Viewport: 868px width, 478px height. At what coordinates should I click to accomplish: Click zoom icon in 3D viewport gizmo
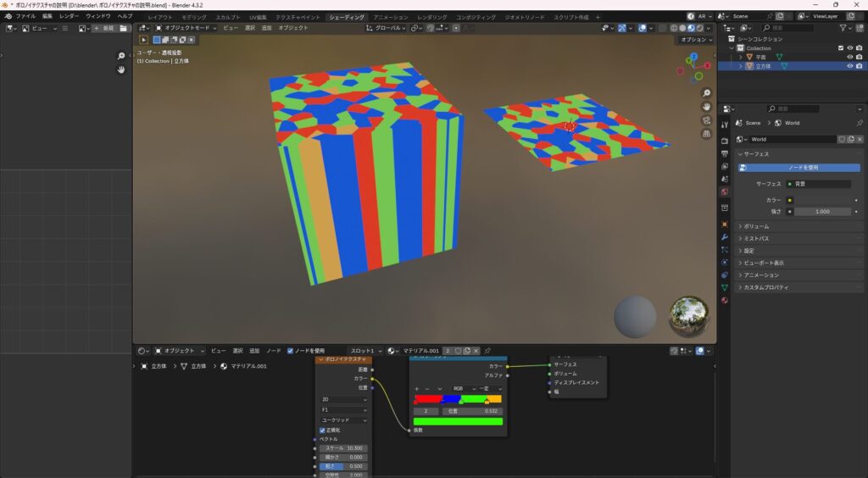706,93
